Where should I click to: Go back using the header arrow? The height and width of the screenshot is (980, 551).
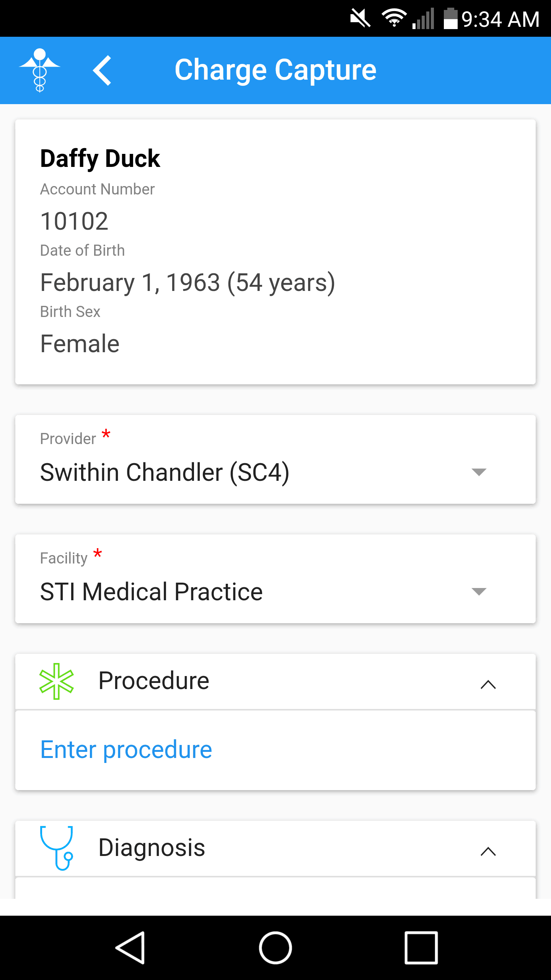[103, 70]
